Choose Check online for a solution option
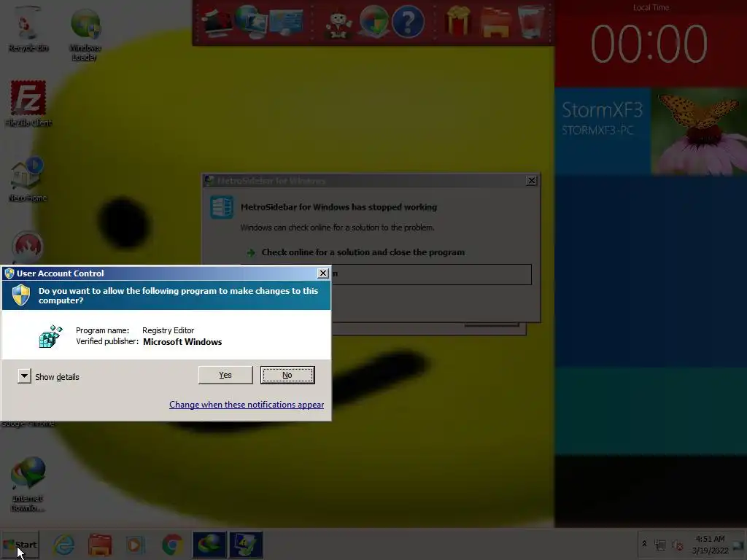The width and height of the screenshot is (747, 560). tap(363, 252)
